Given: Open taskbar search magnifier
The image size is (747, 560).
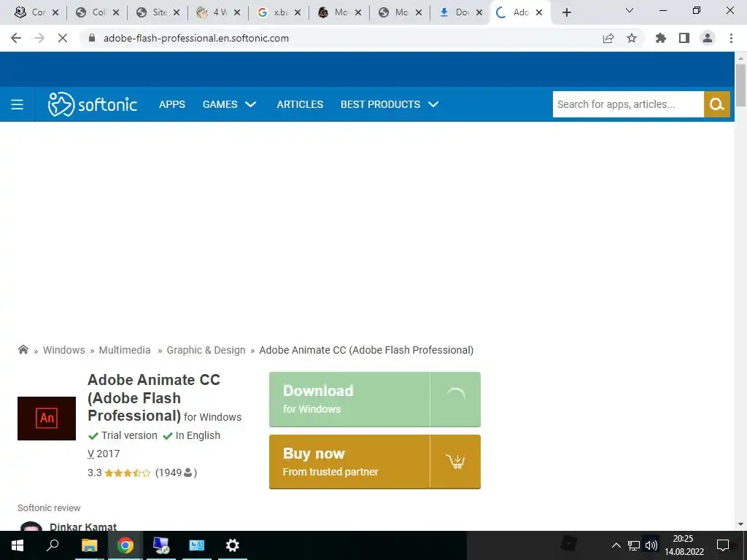Looking at the screenshot, I should [x=53, y=545].
